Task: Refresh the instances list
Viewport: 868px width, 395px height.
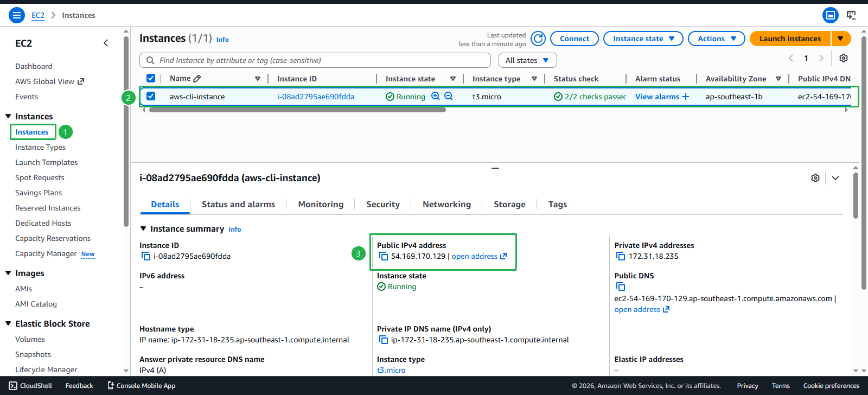Action: point(538,39)
